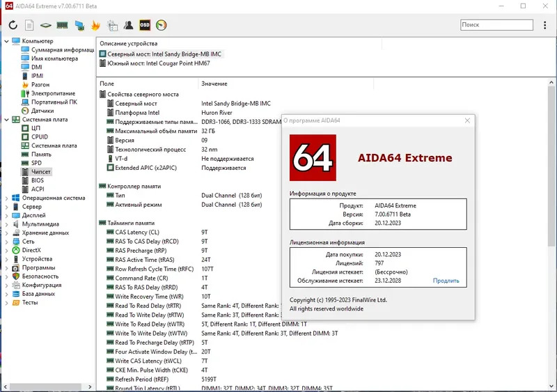The height and width of the screenshot is (392, 557).
Task: Open the OSD panel toolbar icon
Action: pos(145,25)
